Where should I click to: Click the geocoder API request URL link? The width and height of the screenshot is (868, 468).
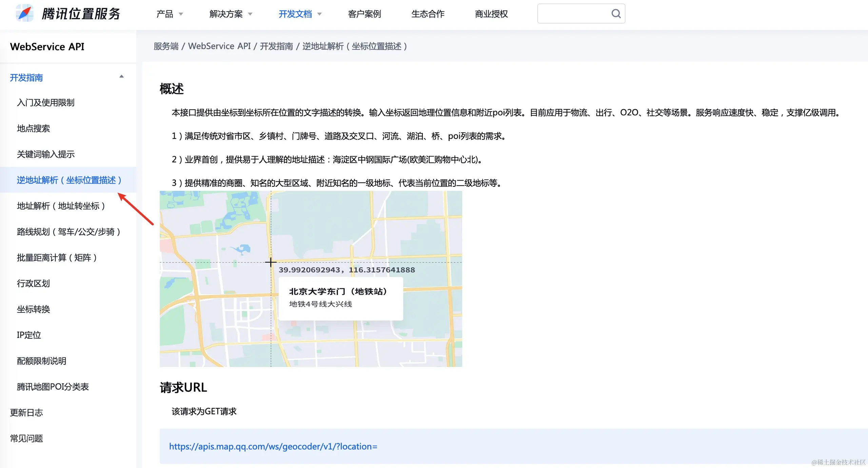273,446
